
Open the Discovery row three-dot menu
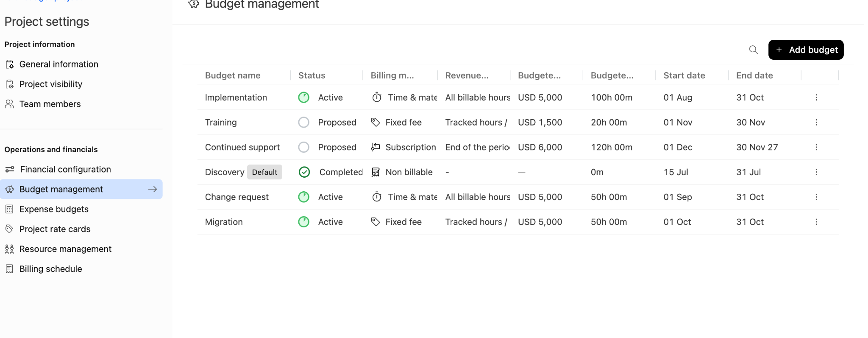point(816,172)
